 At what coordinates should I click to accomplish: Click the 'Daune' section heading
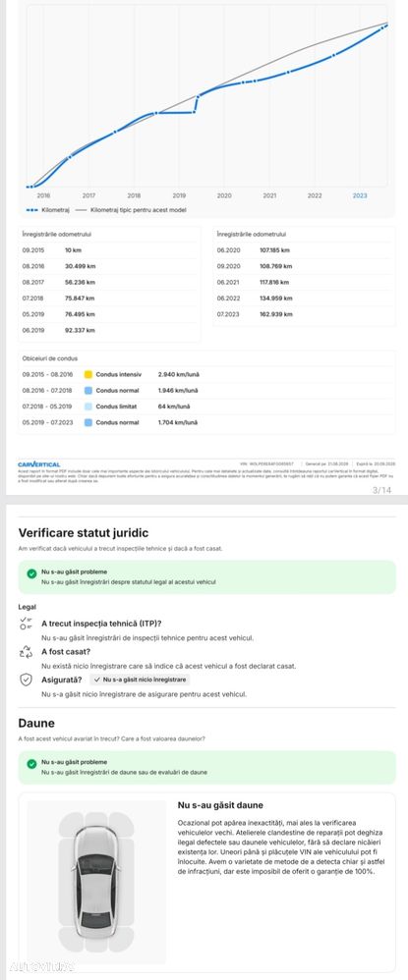tap(36, 723)
